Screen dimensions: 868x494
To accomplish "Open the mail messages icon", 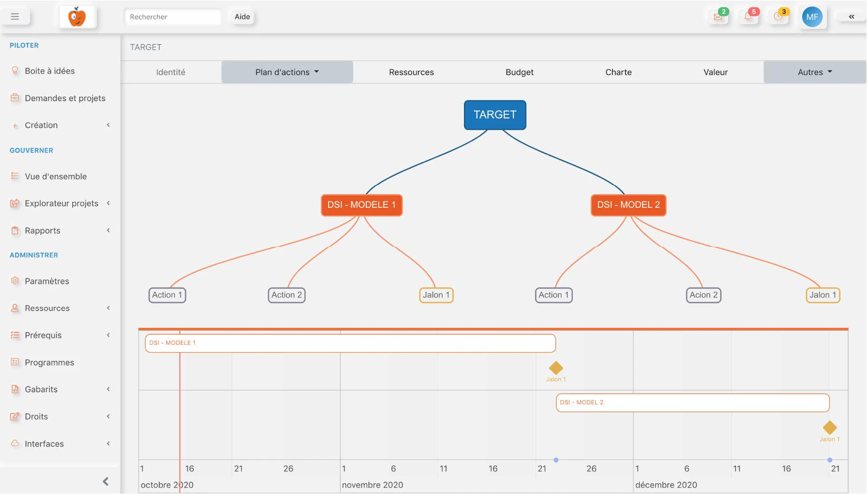I will (718, 17).
